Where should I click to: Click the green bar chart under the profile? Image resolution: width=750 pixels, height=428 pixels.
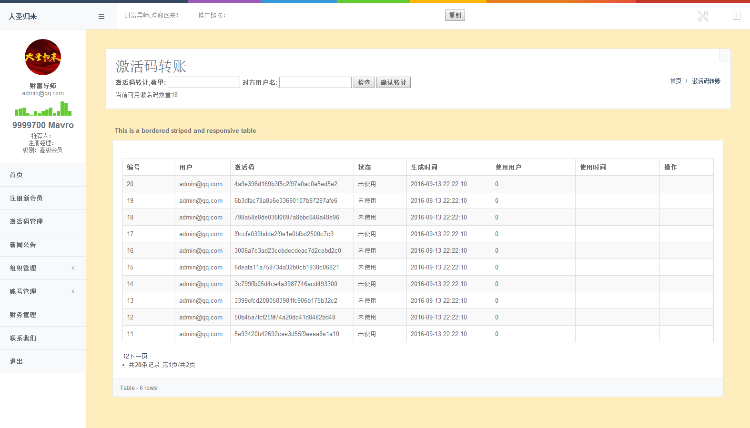pyautogui.click(x=43, y=108)
